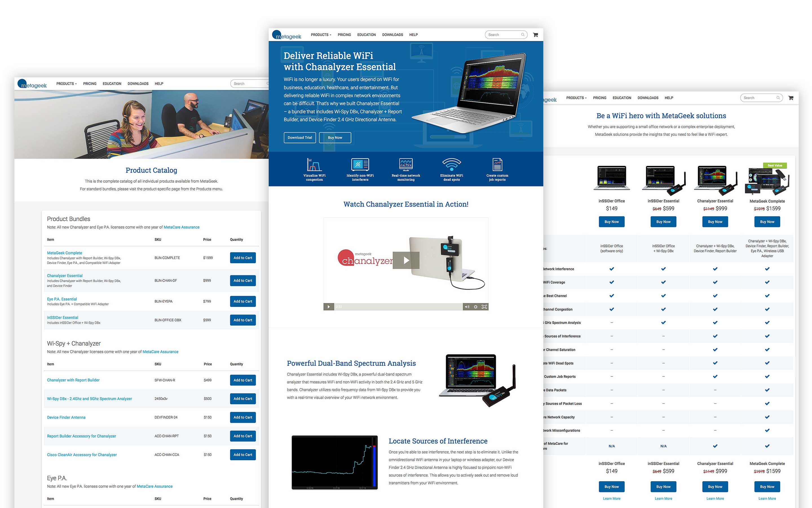812x508 pixels.
Task: Open HELP in right pricing window navigation
Action: click(669, 98)
